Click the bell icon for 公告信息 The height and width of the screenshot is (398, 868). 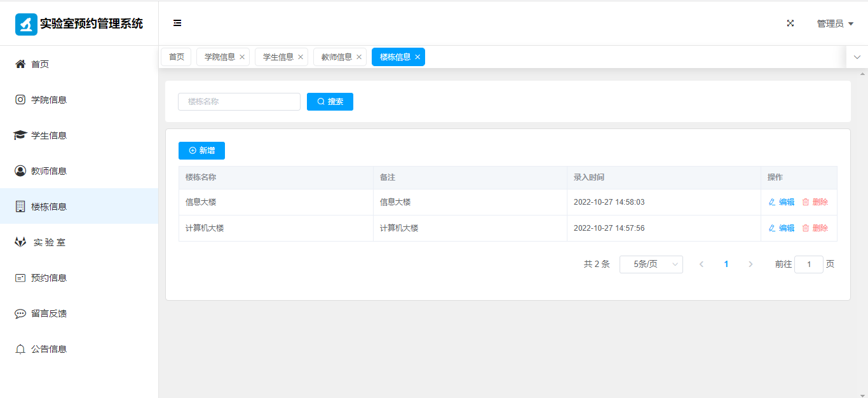tap(20, 349)
